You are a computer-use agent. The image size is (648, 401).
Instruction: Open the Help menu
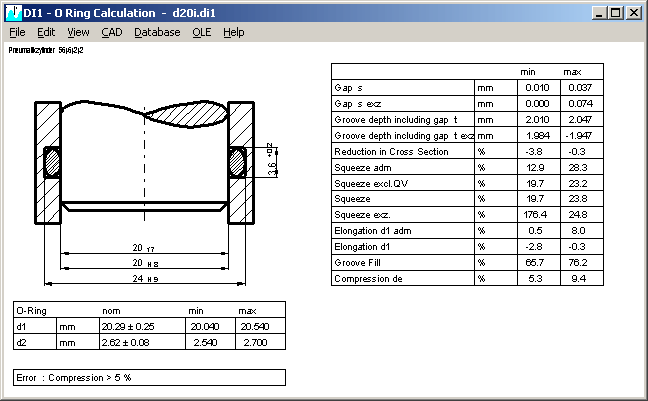[234, 32]
